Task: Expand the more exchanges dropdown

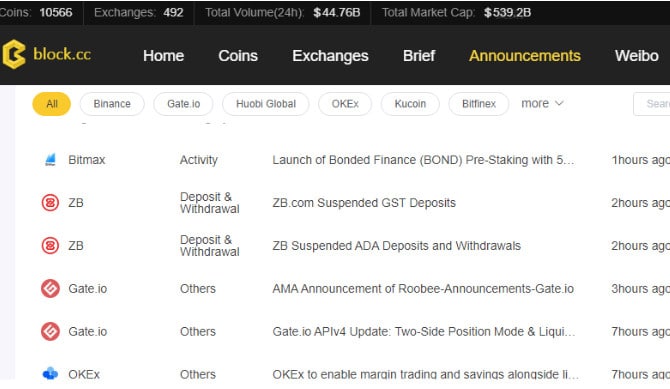Action: click(x=542, y=103)
